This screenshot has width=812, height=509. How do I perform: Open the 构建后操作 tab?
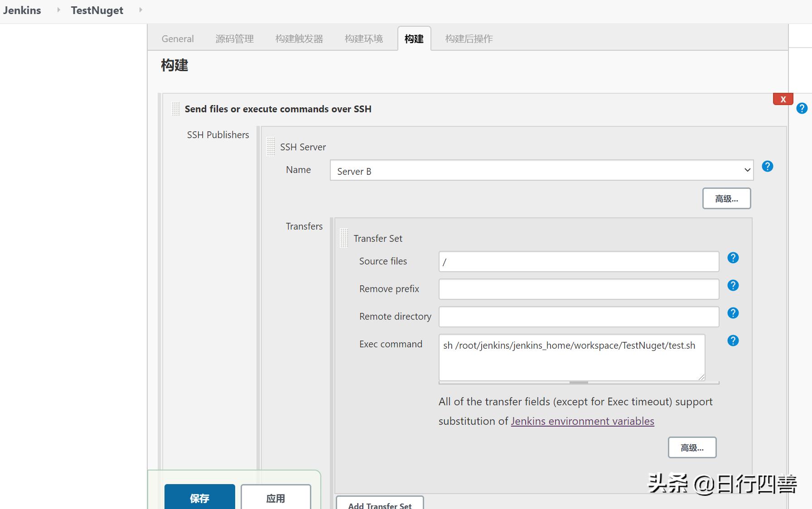point(469,39)
